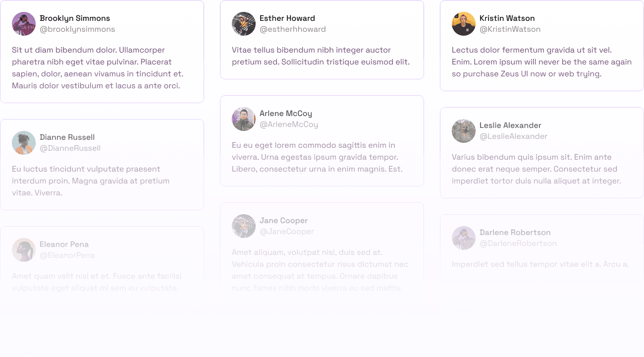
Task: Open the @estherhhoward handle link
Action: coord(293,29)
